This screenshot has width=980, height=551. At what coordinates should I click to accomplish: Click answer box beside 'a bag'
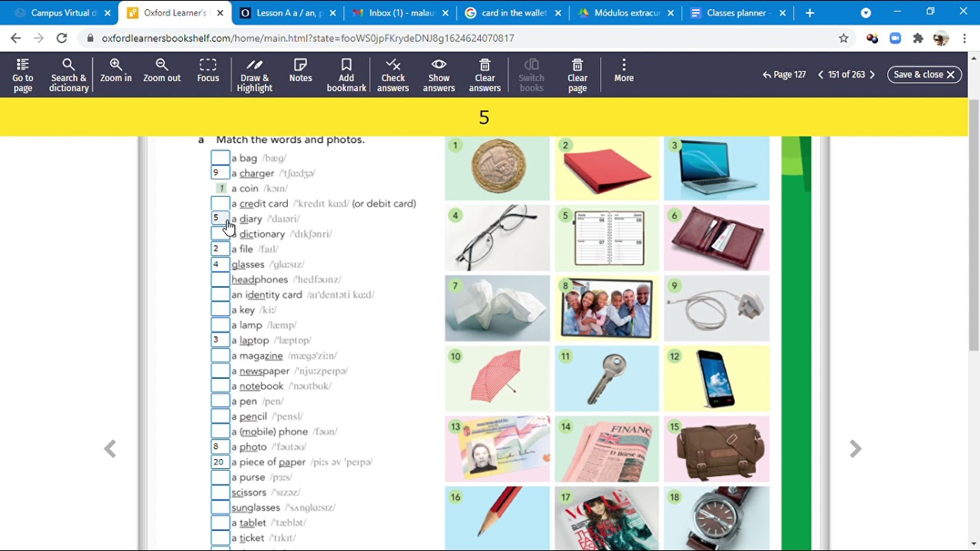point(220,158)
